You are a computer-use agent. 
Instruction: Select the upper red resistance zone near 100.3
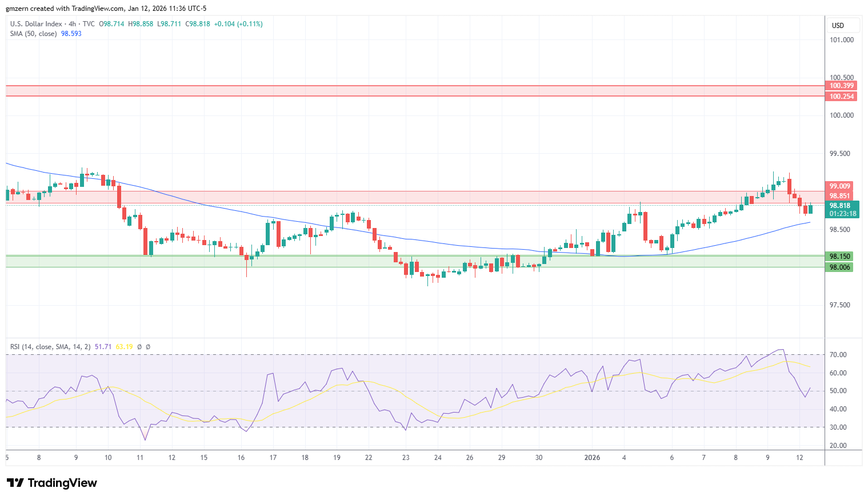(415, 91)
